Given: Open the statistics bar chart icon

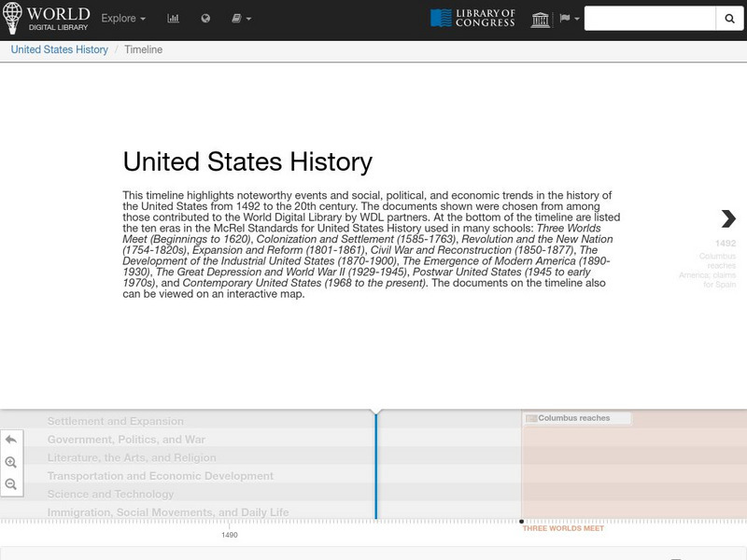Looking at the screenshot, I should tap(173, 19).
